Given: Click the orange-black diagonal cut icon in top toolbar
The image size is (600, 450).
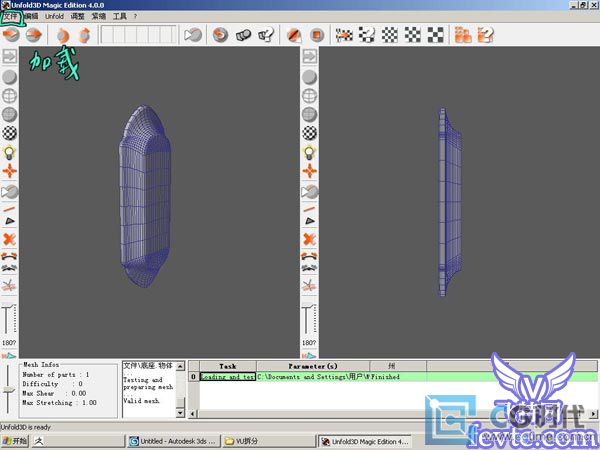Looking at the screenshot, I should point(293,35).
